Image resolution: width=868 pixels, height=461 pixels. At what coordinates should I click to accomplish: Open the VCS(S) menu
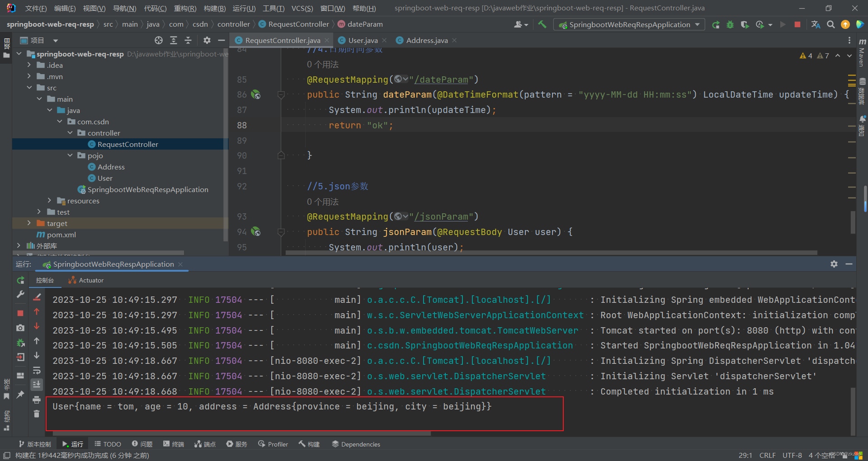click(302, 8)
